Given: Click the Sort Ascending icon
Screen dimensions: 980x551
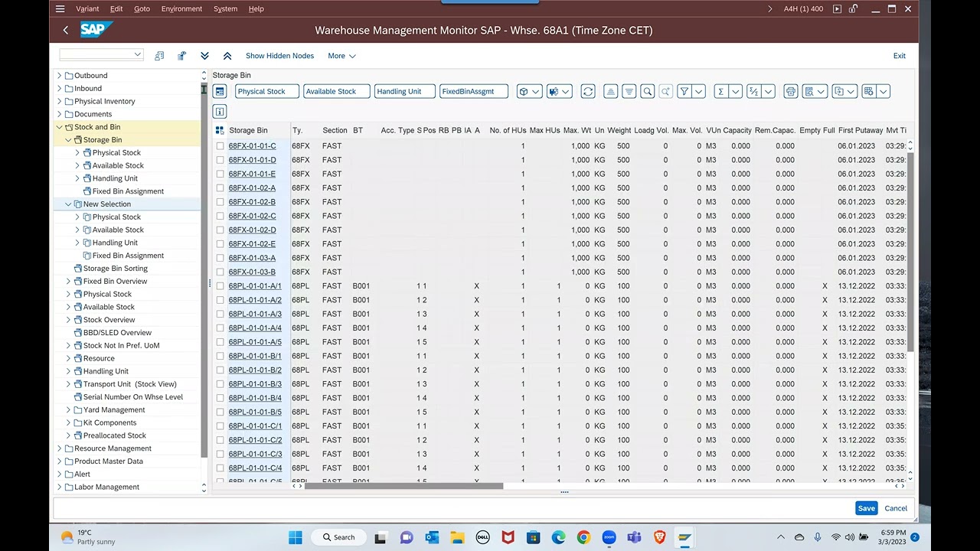Looking at the screenshot, I should (611, 91).
